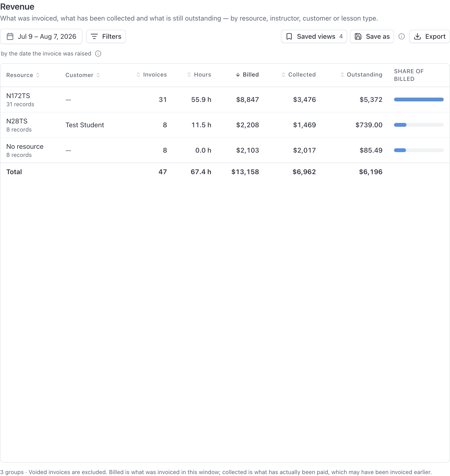Click the 11.5 h hours cell
This screenshot has height=476, width=450.
pyautogui.click(x=201, y=125)
